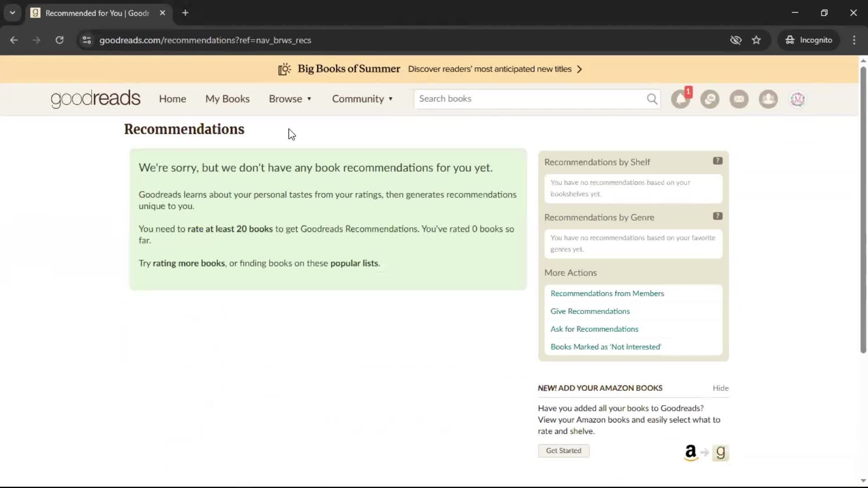The width and height of the screenshot is (868, 488).
Task: Click 'Discover readers' most anticipated new titles'
Action: pos(490,69)
